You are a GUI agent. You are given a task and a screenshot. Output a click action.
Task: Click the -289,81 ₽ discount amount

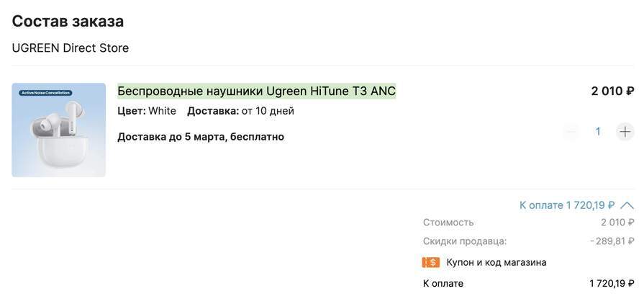(x=612, y=241)
